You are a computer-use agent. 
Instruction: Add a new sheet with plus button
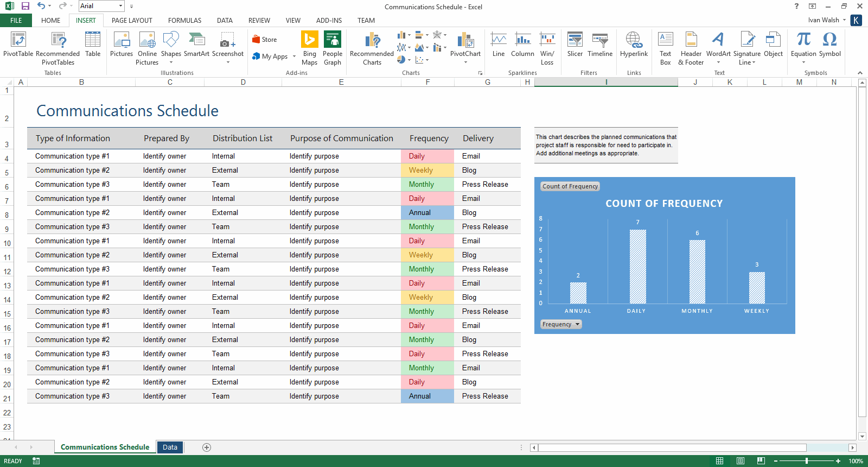[x=207, y=447]
